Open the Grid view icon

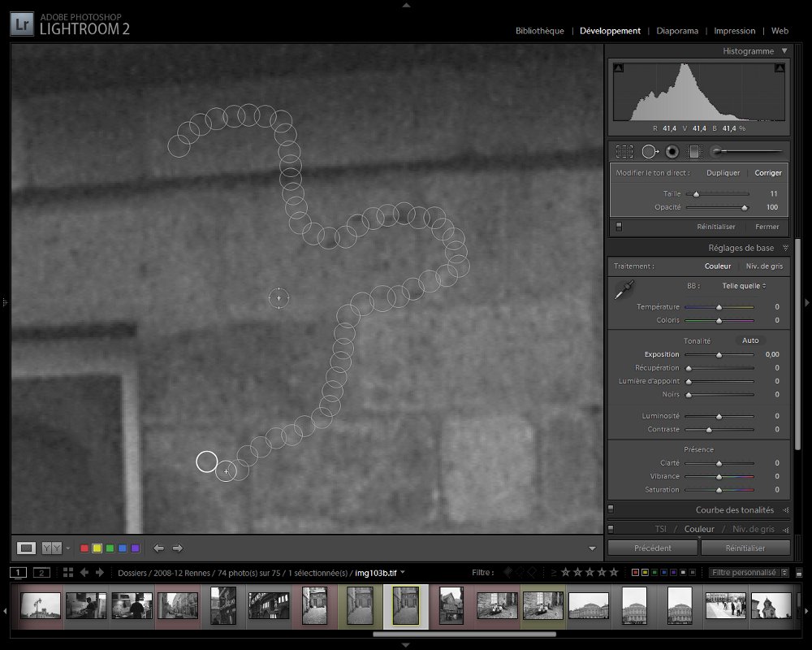(68, 572)
